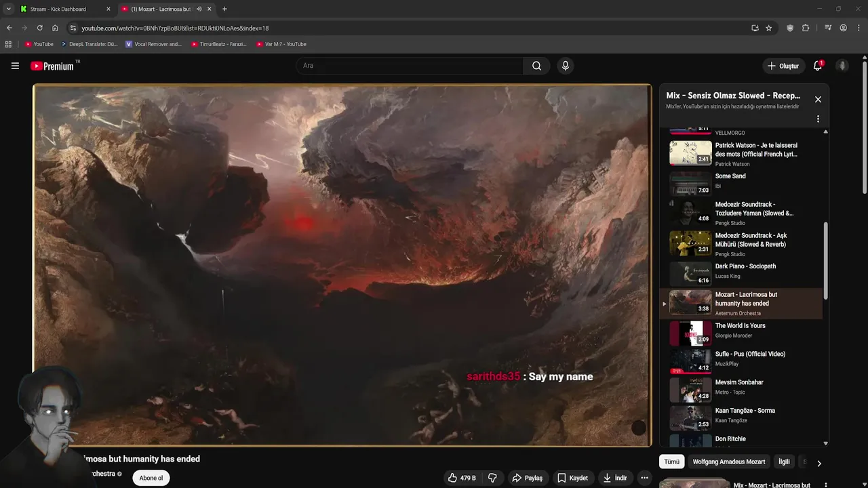Reload the page
Screen dimensions: 868x488
coord(39,28)
